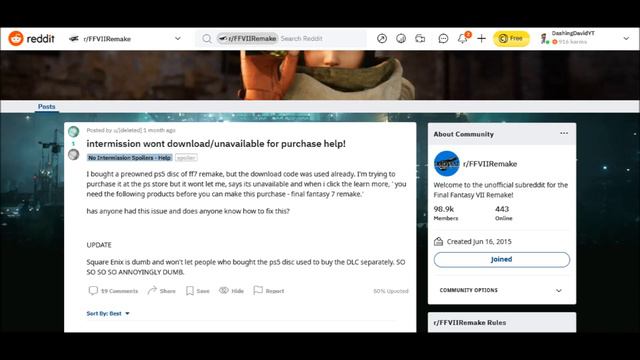Image resolution: width=640 pixels, height=360 pixels.
Task: Report the post via flag button
Action: point(269,291)
